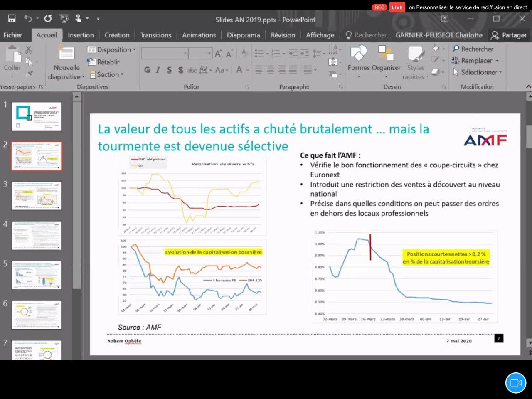Click the shape fill paint bucket
The width and height of the screenshot is (532, 399).
click(x=436, y=49)
